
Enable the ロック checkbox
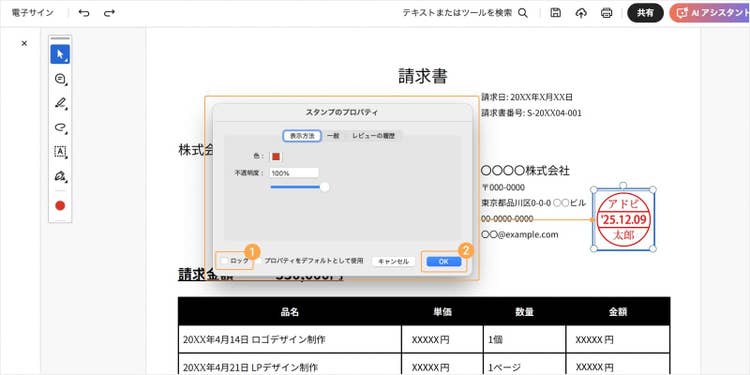pos(224,261)
